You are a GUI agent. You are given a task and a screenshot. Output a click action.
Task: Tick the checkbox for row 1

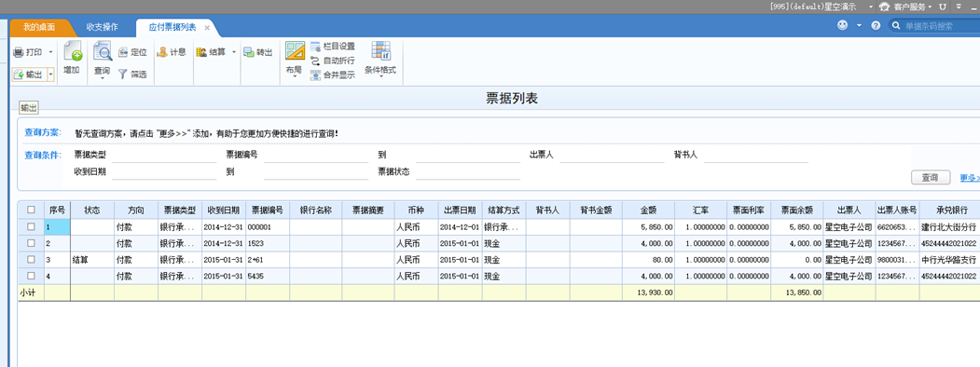(31, 227)
